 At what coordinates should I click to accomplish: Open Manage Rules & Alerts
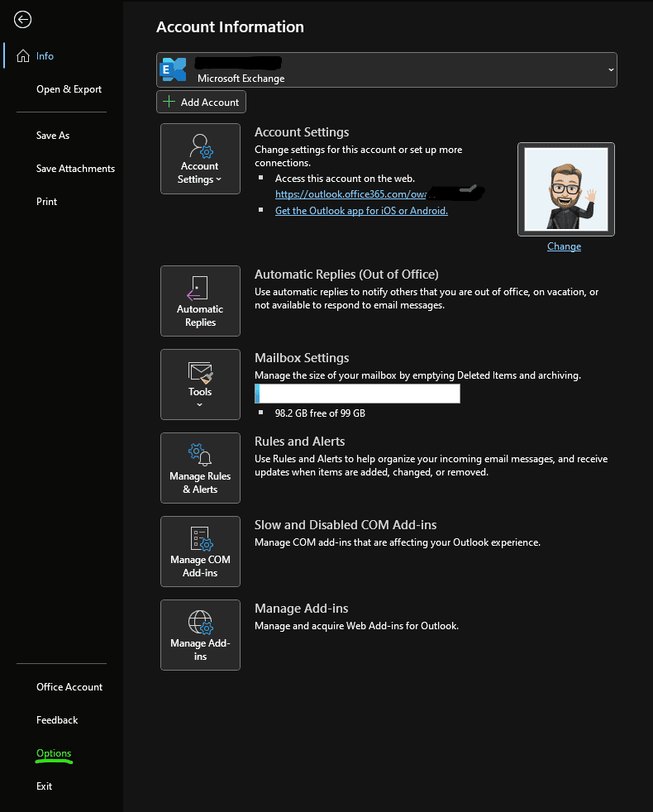pyautogui.click(x=200, y=468)
